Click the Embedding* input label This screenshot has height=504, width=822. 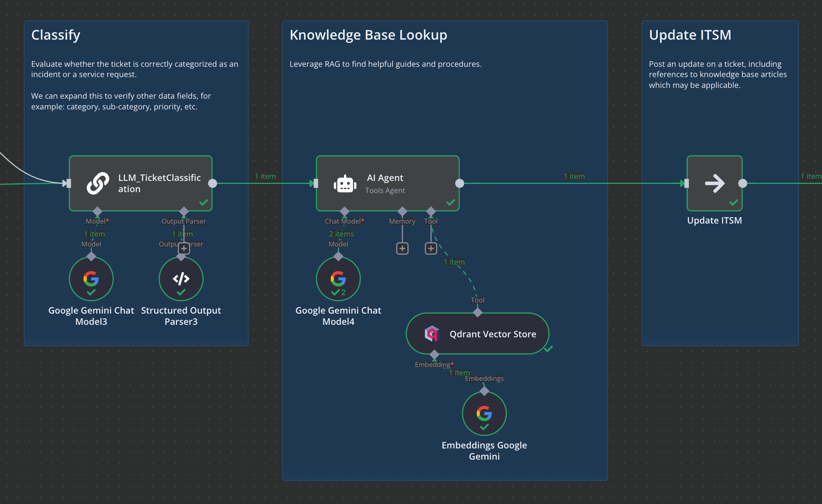tap(434, 364)
